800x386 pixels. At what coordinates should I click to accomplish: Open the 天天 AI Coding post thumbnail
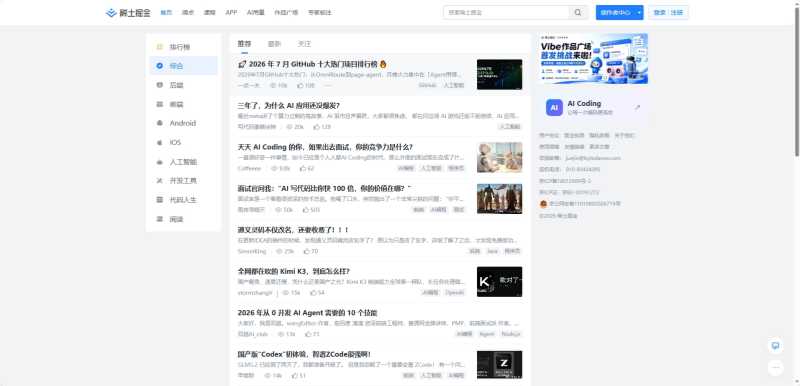(499, 157)
